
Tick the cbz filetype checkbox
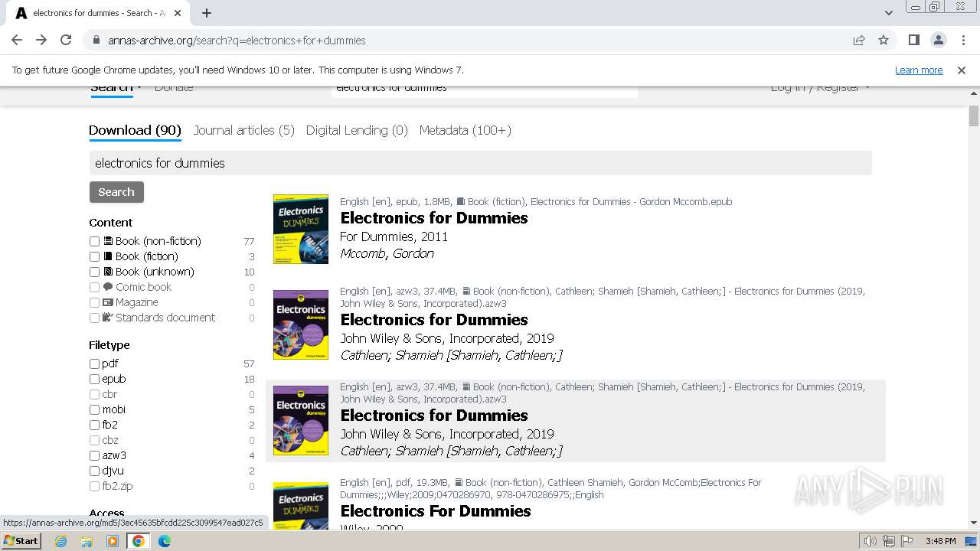tap(94, 440)
